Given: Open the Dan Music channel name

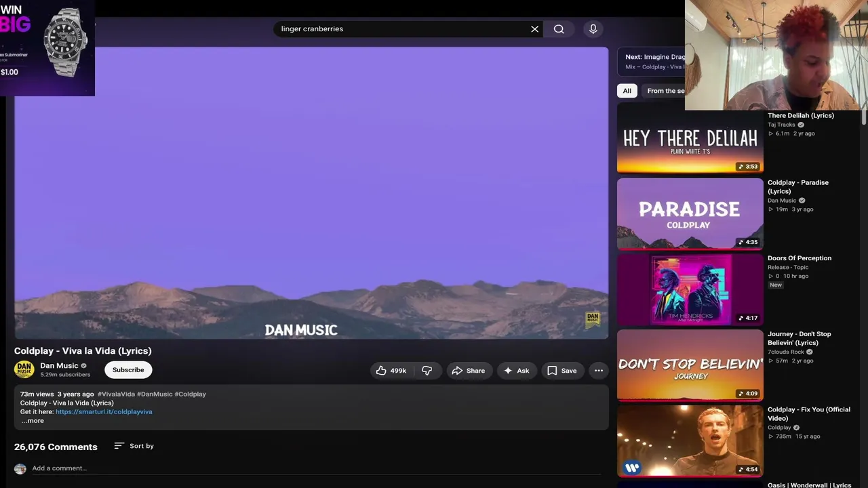Looking at the screenshot, I should pos(59,366).
